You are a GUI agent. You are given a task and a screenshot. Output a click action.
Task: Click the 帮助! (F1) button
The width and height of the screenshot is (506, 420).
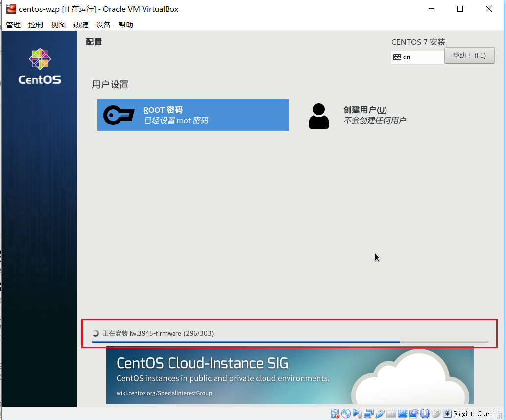[469, 55]
